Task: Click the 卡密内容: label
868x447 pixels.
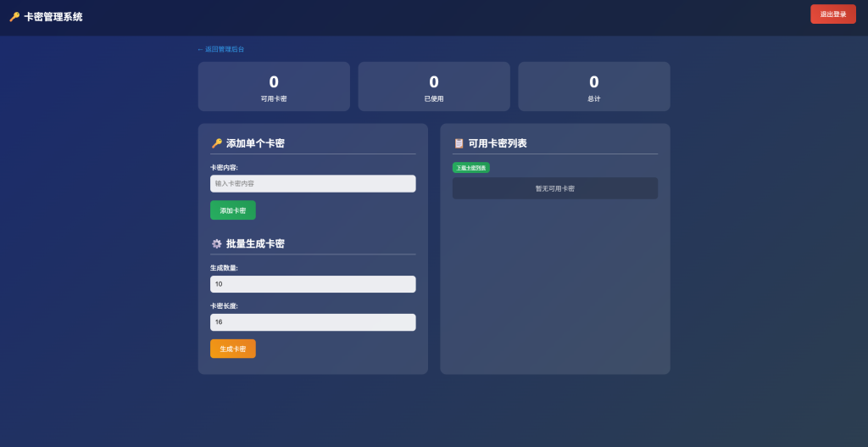Action: [224, 167]
